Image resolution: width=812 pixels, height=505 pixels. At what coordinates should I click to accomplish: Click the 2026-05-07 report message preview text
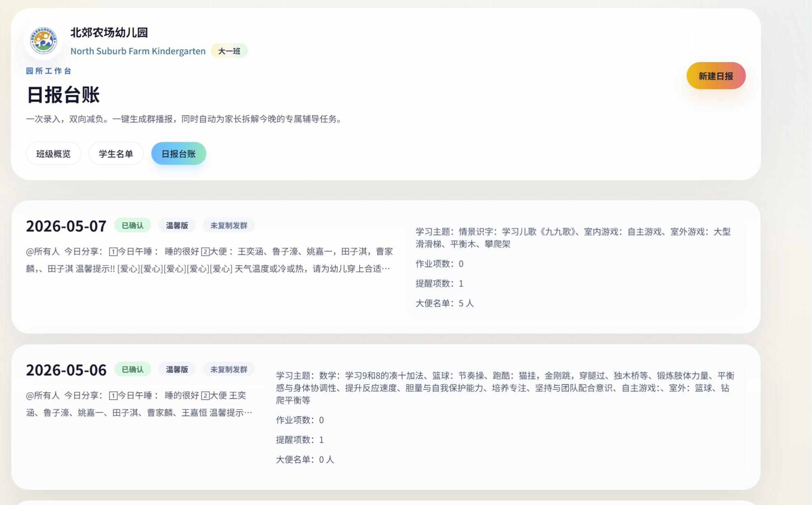coord(209,260)
